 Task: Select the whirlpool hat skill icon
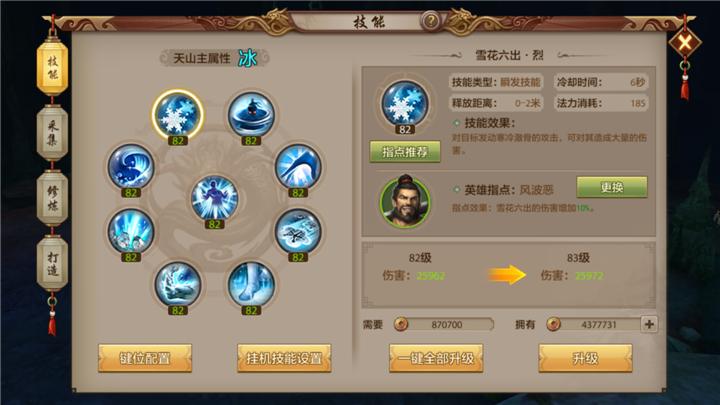[x=251, y=114]
